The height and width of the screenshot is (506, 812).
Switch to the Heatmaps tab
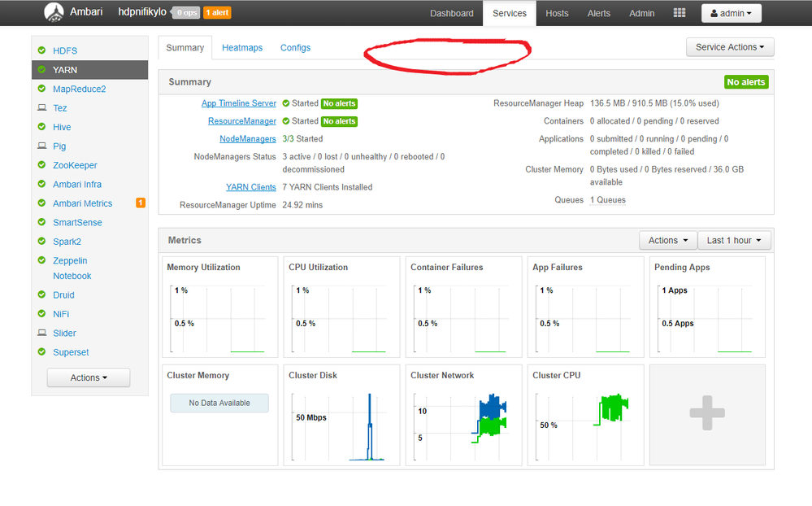coord(242,48)
